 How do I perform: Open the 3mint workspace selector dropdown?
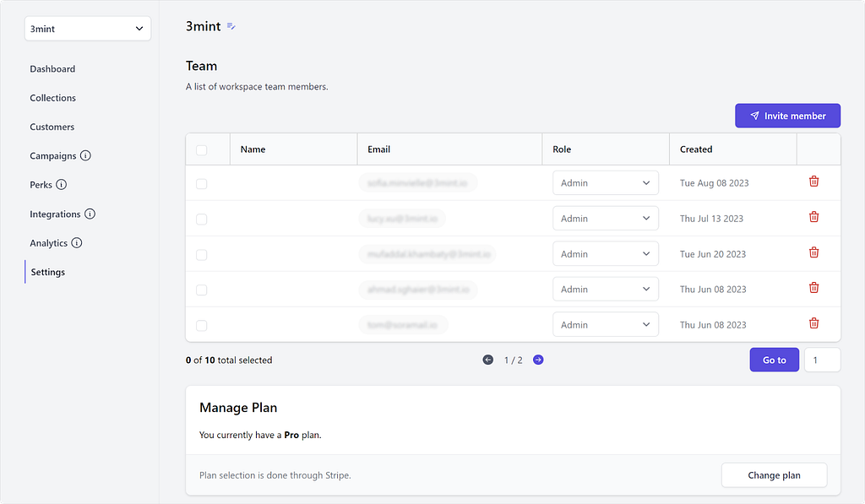[x=88, y=29]
